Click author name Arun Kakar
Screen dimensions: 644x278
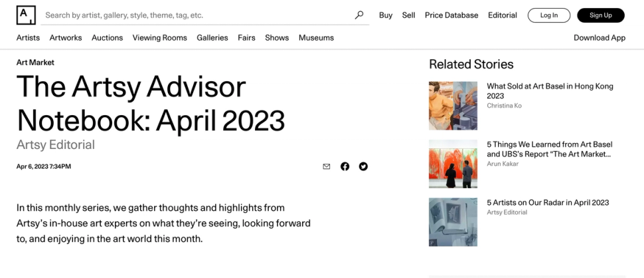click(x=503, y=164)
